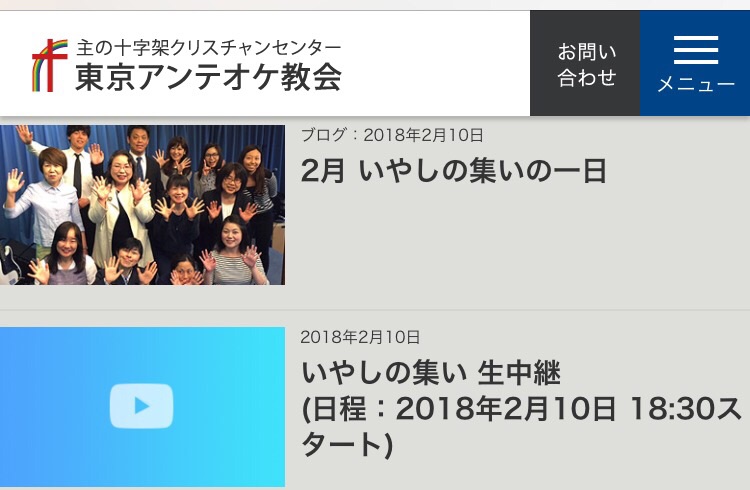Open the お問い合わせ contact button
Image resolution: width=750 pixels, height=490 pixels.
[585, 63]
